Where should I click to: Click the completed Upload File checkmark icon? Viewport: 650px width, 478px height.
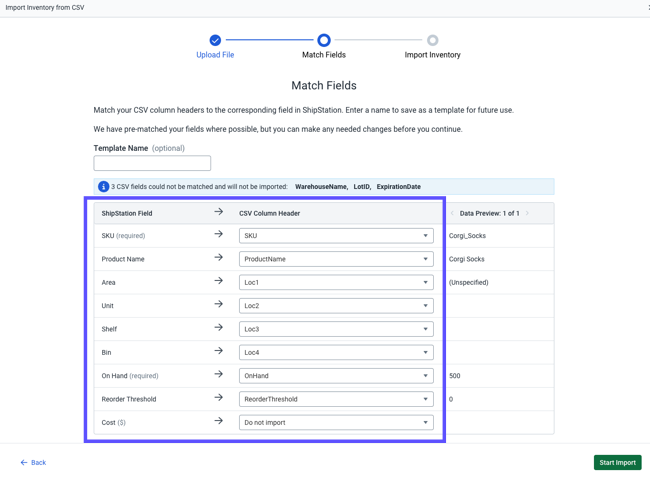(x=215, y=40)
